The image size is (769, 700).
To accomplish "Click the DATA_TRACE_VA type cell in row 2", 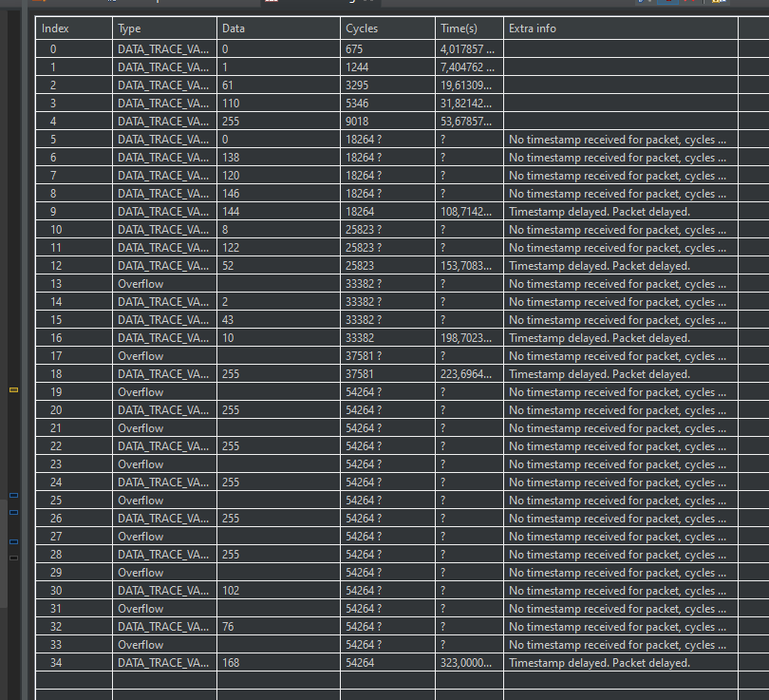I will [x=164, y=85].
